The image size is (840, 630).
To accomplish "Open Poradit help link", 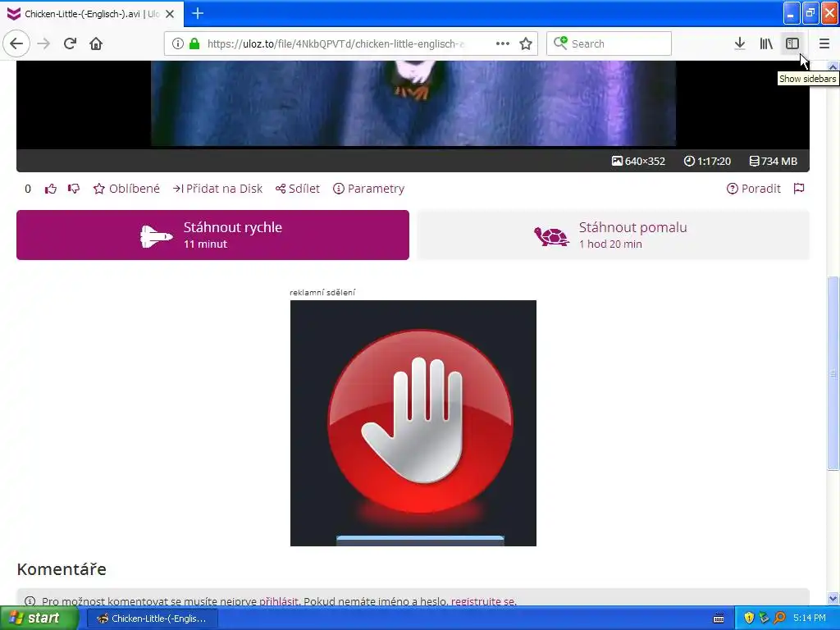I will (x=754, y=189).
